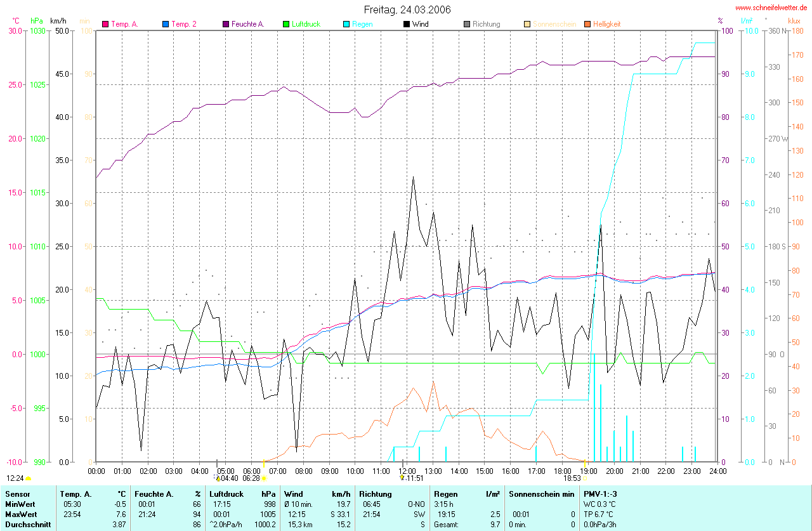
Task: Open the www.schneifelwetter.de link
Action: pyautogui.click(x=771, y=8)
